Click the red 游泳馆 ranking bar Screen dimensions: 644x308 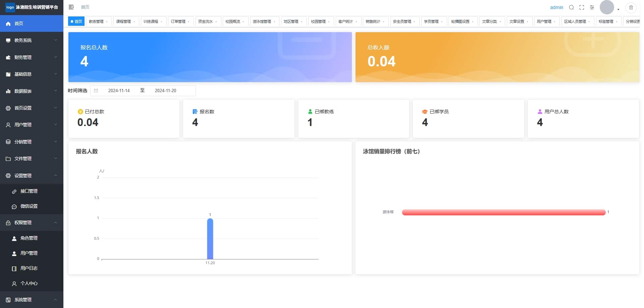coord(503,212)
